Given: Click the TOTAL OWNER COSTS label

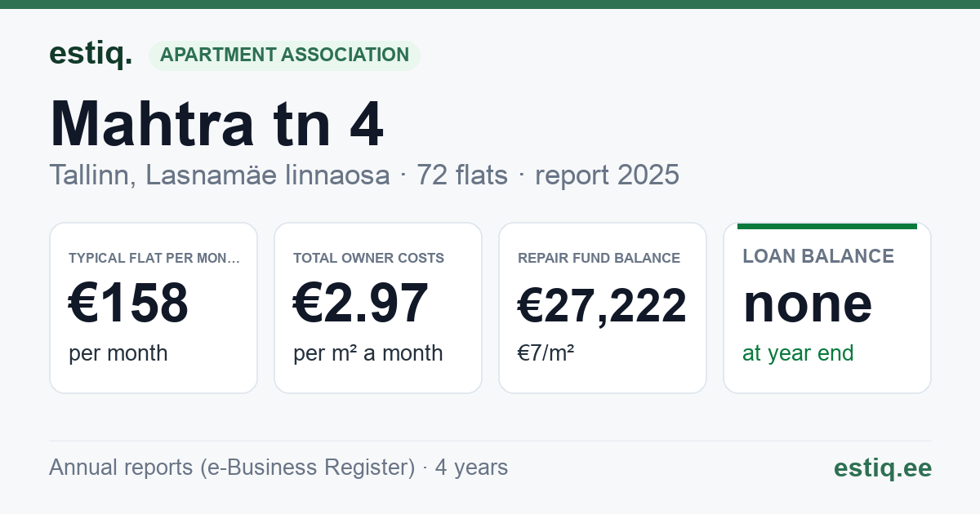Looking at the screenshot, I should tap(368, 258).
